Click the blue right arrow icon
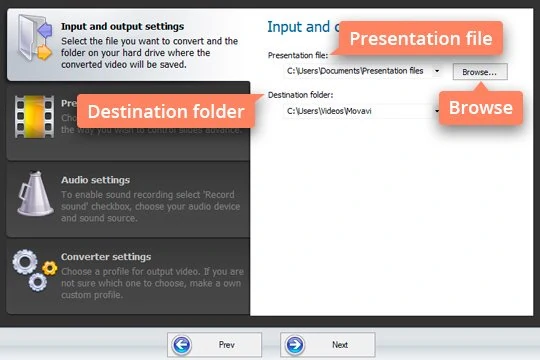The height and width of the screenshot is (360, 540). (x=294, y=344)
